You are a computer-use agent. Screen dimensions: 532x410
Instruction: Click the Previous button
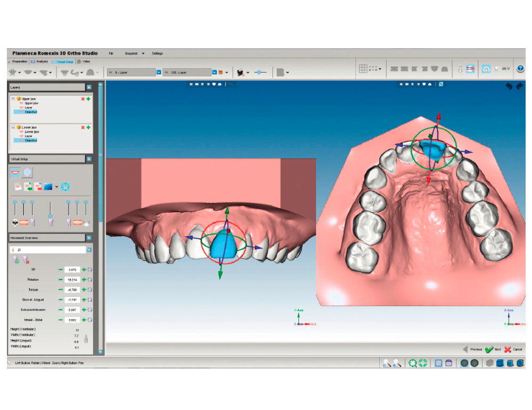coord(472,349)
